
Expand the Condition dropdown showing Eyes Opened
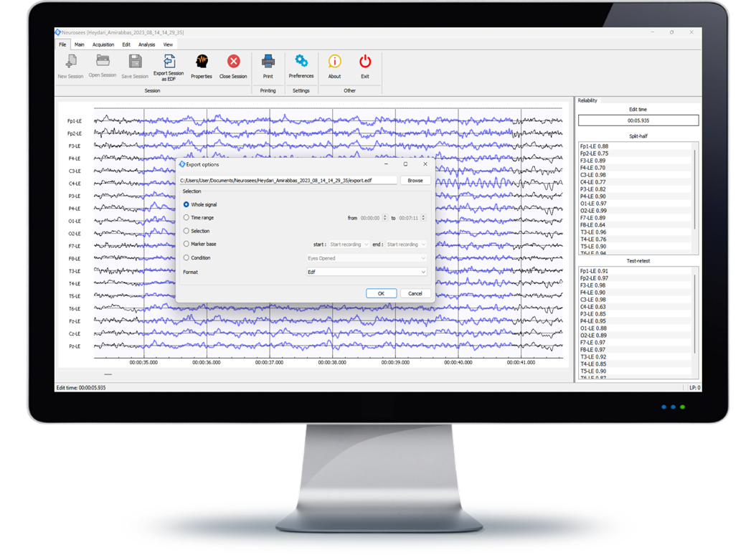pyautogui.click(x=366, y=258)
